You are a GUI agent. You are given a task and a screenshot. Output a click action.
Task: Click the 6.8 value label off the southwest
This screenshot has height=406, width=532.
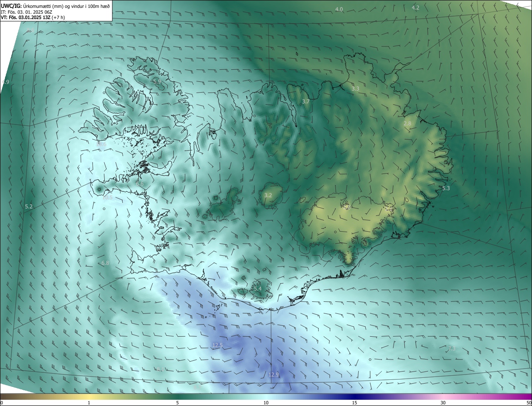[x=105, y=263]
